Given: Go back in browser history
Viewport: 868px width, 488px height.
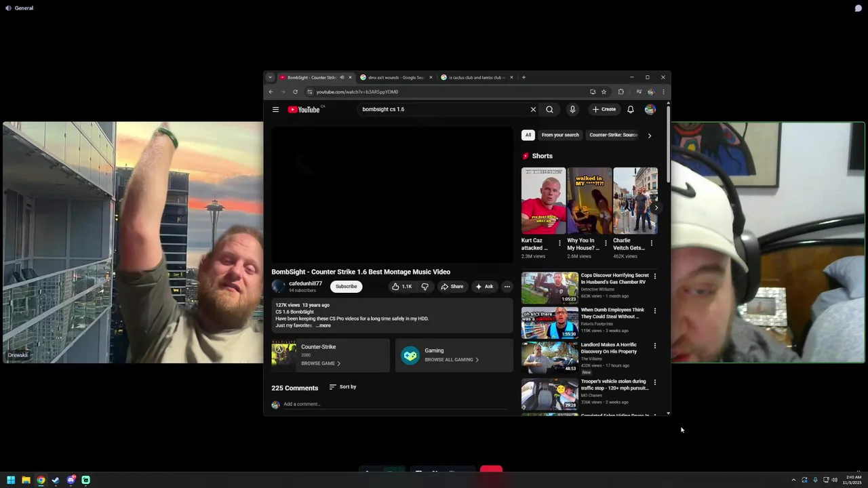Looking at the screenshot, I should pos(271,91).
